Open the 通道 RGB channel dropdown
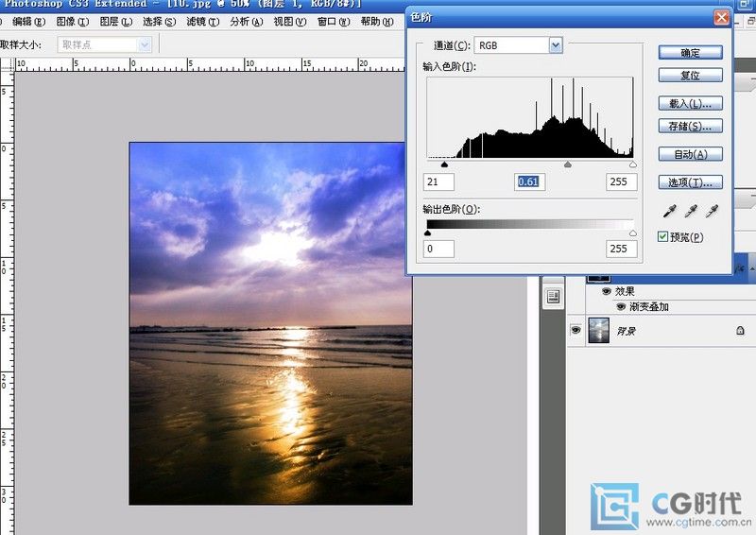The width and height of the screenshot is (756, 535). (555, 44)
